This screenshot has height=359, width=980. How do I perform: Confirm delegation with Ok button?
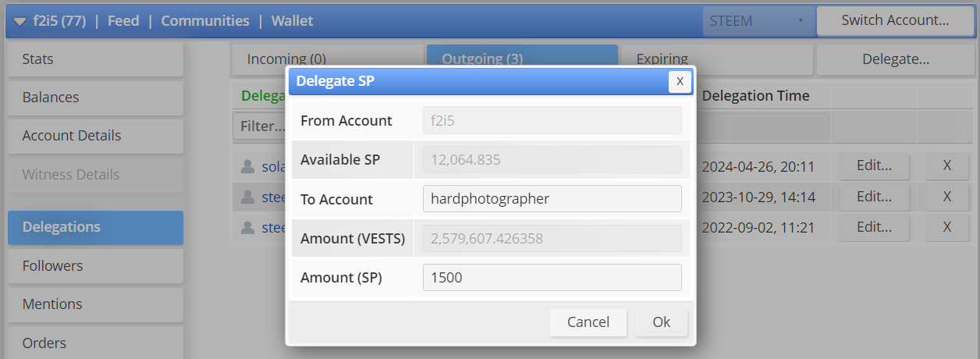pyautogui.click(x=662, y=322)
